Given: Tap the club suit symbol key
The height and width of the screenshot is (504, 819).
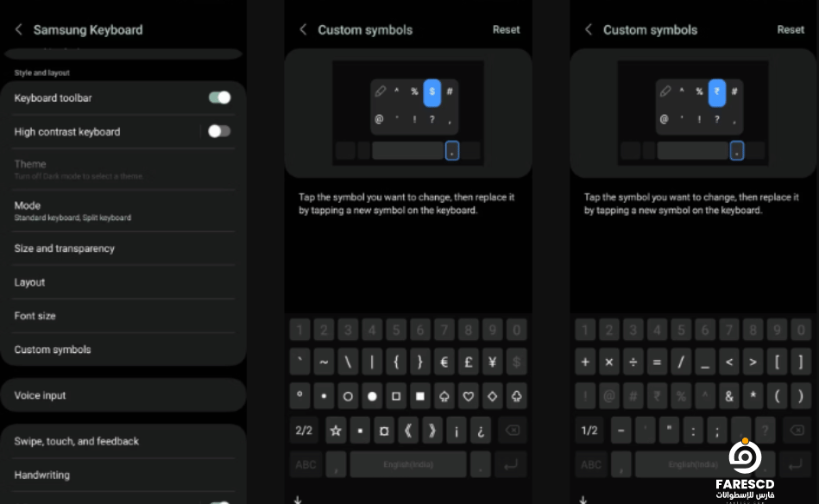Looking at the screenshot, I should coord(517,396).
